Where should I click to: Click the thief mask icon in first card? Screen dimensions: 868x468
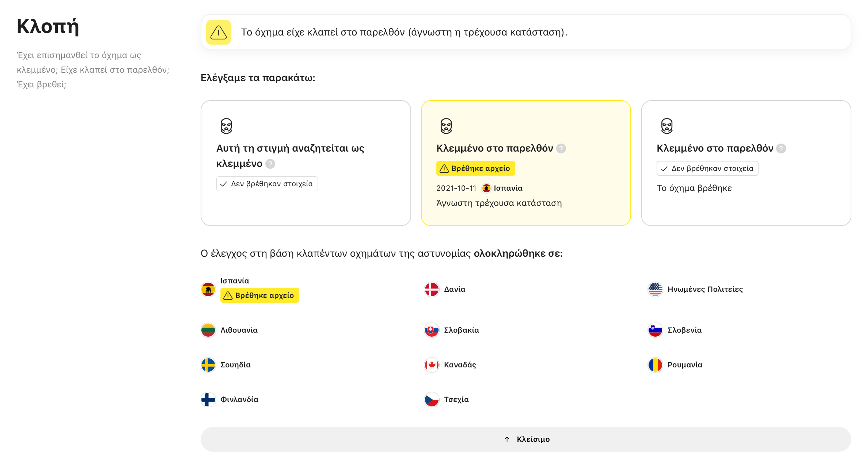tap(226, 126)
